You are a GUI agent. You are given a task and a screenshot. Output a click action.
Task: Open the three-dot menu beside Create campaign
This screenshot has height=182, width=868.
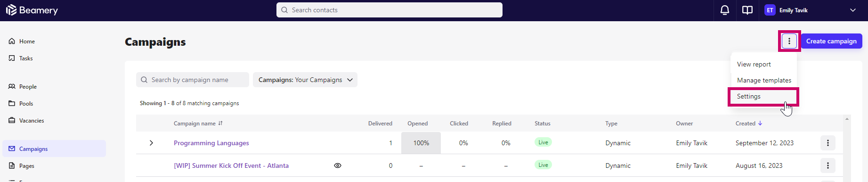tap(789, 41)
